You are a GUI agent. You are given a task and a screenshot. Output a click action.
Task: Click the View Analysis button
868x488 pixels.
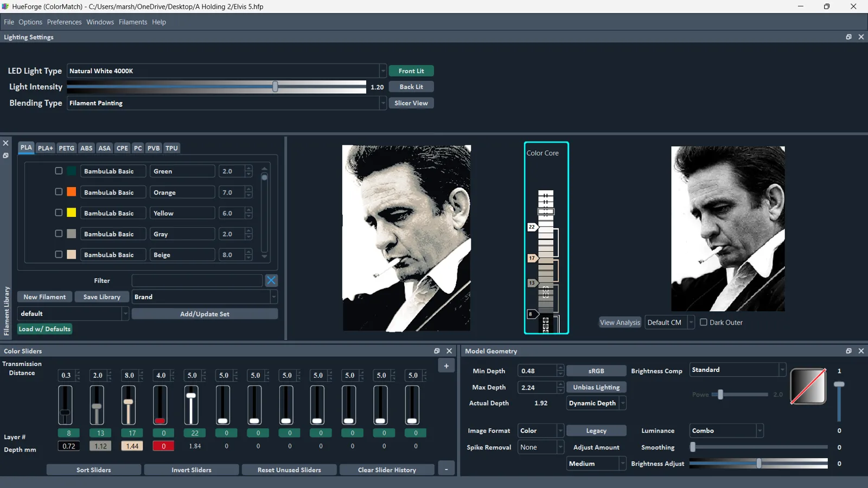[x=620, y=322]
